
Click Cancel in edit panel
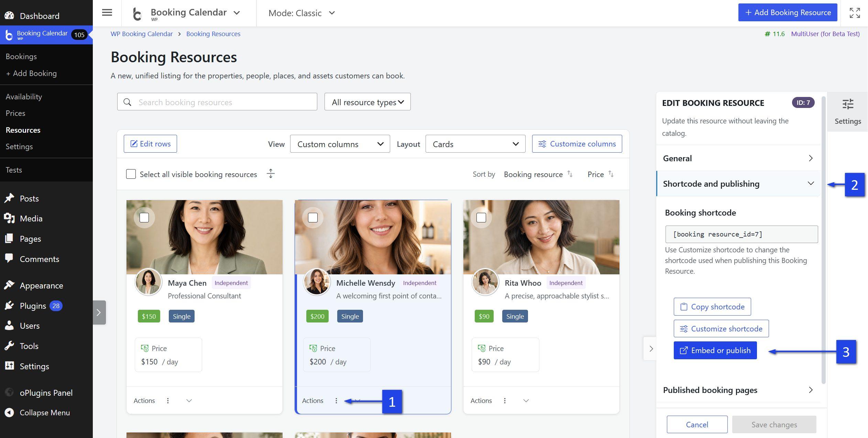[697, 425]
